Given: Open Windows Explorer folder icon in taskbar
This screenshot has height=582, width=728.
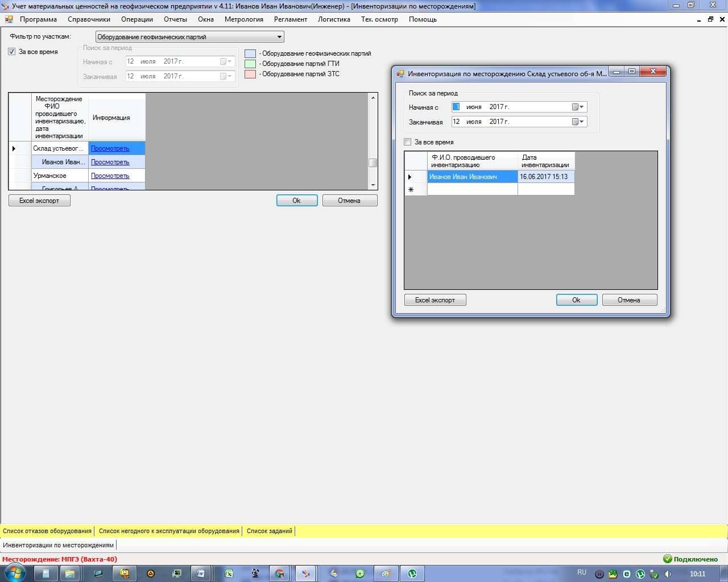Looking at the screenshot, I should point(70,573).
